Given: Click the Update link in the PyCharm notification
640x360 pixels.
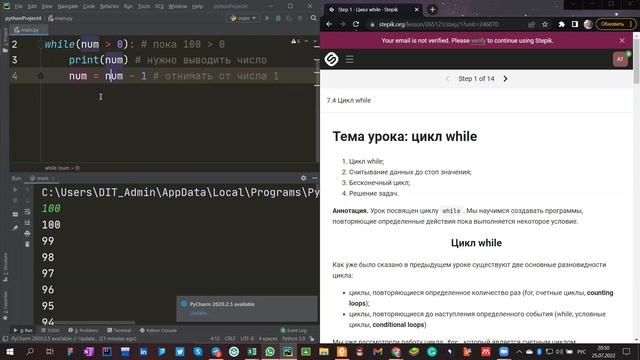Looking at the screenshot, I should point(198,313).
